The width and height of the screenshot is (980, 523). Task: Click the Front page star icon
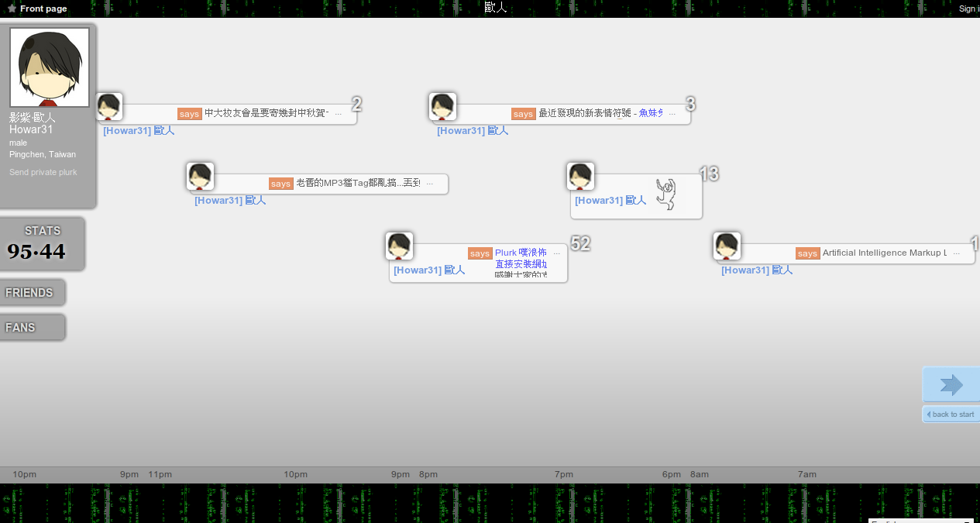coord(12,9)
